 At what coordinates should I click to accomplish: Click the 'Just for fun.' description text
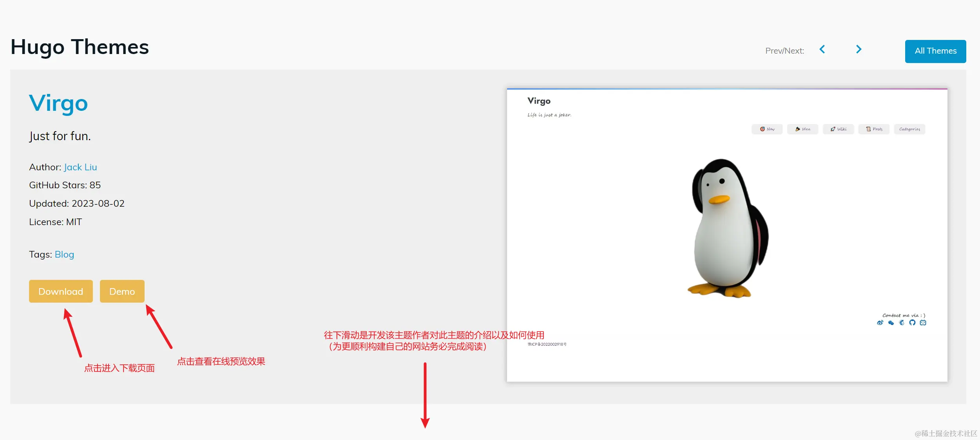(60, 136)
